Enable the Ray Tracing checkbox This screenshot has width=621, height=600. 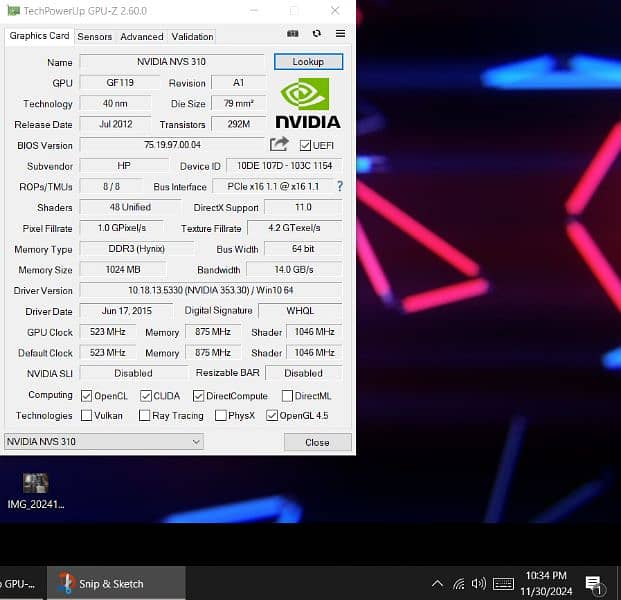[x=145, y=416]
